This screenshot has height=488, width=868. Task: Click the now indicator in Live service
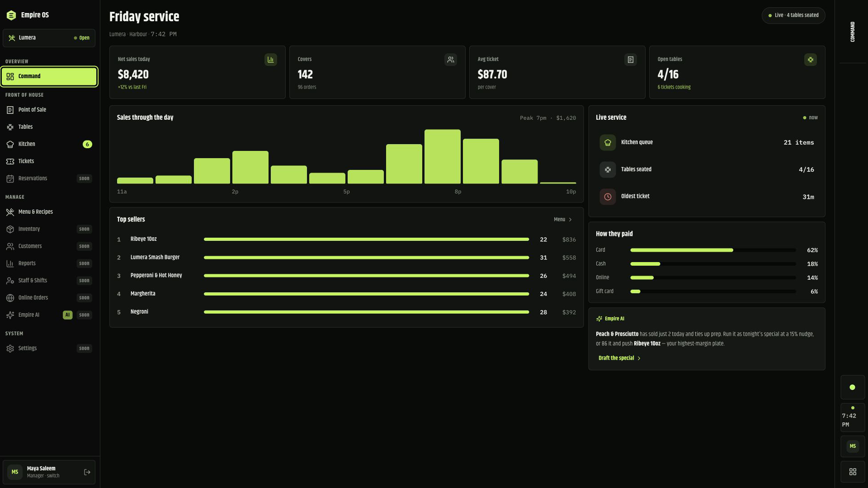coord(810,118)
